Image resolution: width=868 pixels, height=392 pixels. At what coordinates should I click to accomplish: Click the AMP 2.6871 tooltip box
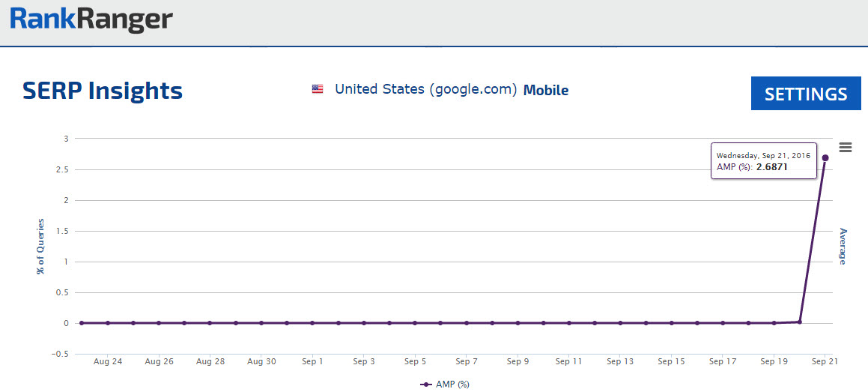coord(762,161)
